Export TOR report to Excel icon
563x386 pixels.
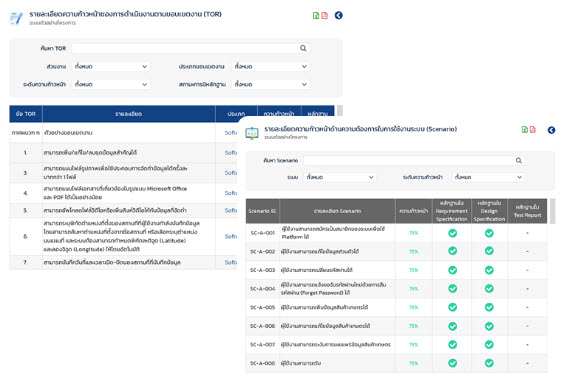(316, 15)
